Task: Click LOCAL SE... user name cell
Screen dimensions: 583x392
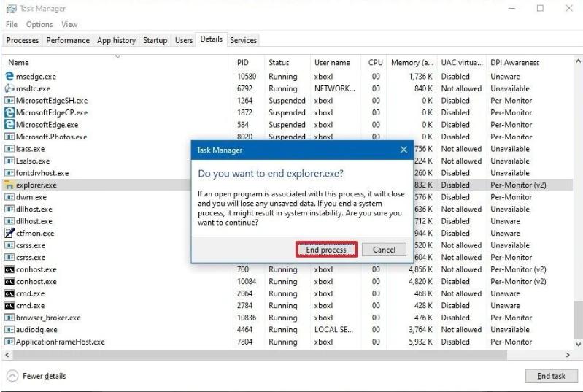Action: tap(333, 329)
